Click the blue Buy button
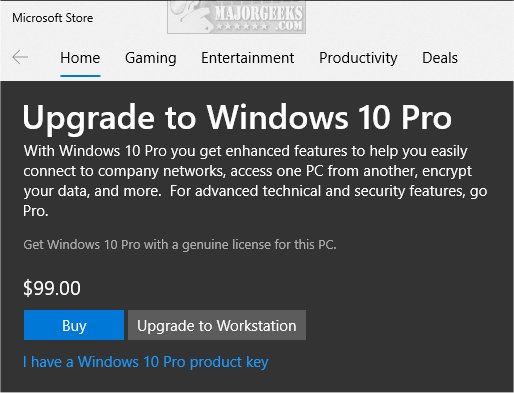Screen dimensions: 514x393 point(74,325)
